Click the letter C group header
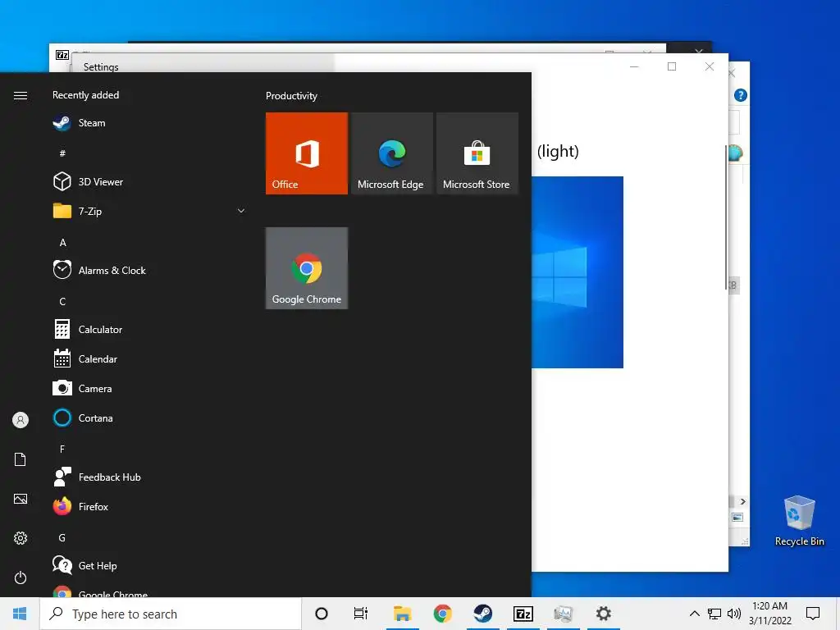This screenshot has width=840, height=630. pyautogui.click(x=62, y=302)
